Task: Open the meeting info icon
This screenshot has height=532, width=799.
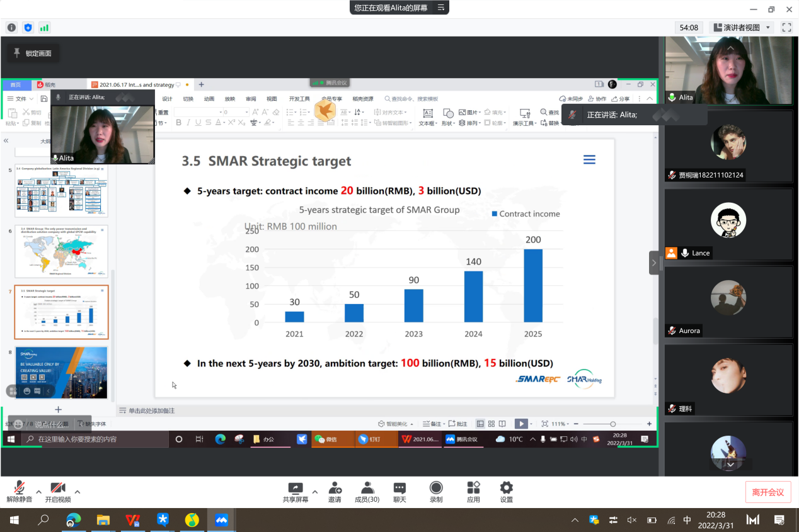Action: (x=11, y=28)
